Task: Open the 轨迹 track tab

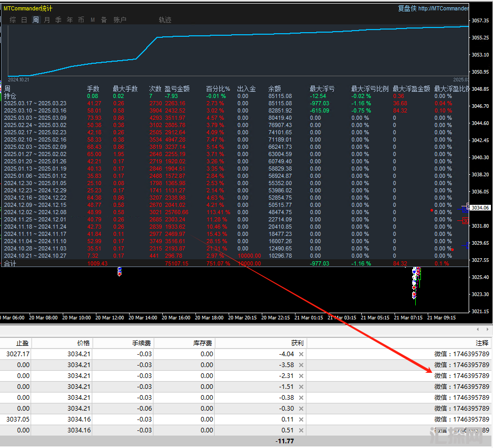Action: pos(165,20)
